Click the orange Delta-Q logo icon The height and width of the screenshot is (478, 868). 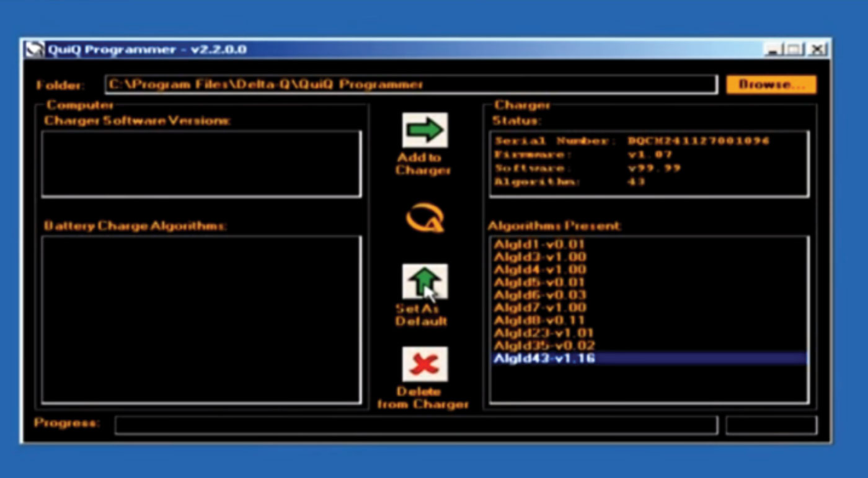coord(425,219)
